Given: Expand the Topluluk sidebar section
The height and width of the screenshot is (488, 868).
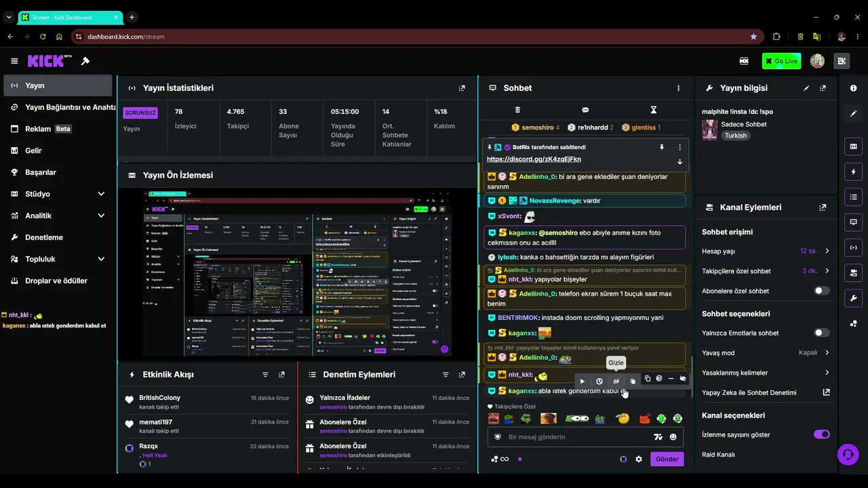Looking at the screenshot, I should 101,259.
